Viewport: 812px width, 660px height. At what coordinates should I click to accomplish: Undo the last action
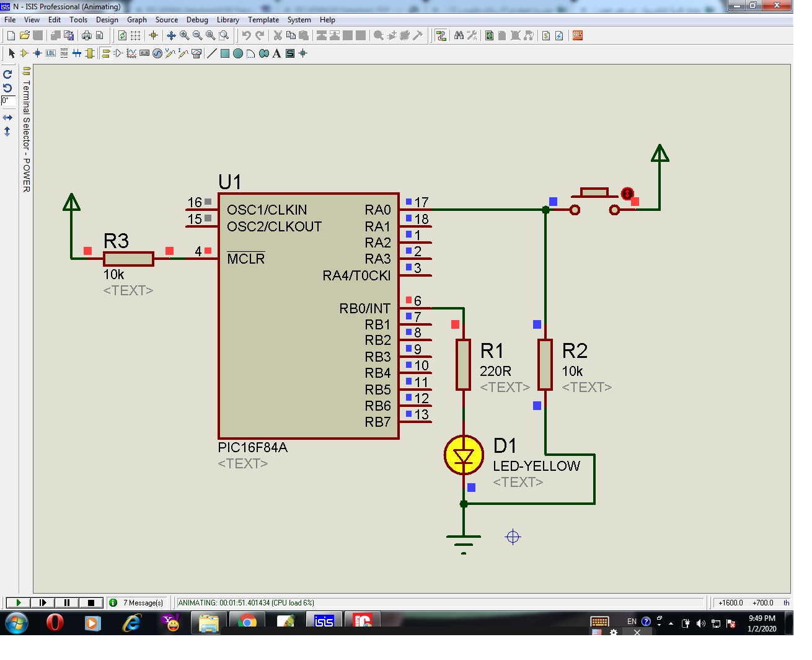(246, 35)
